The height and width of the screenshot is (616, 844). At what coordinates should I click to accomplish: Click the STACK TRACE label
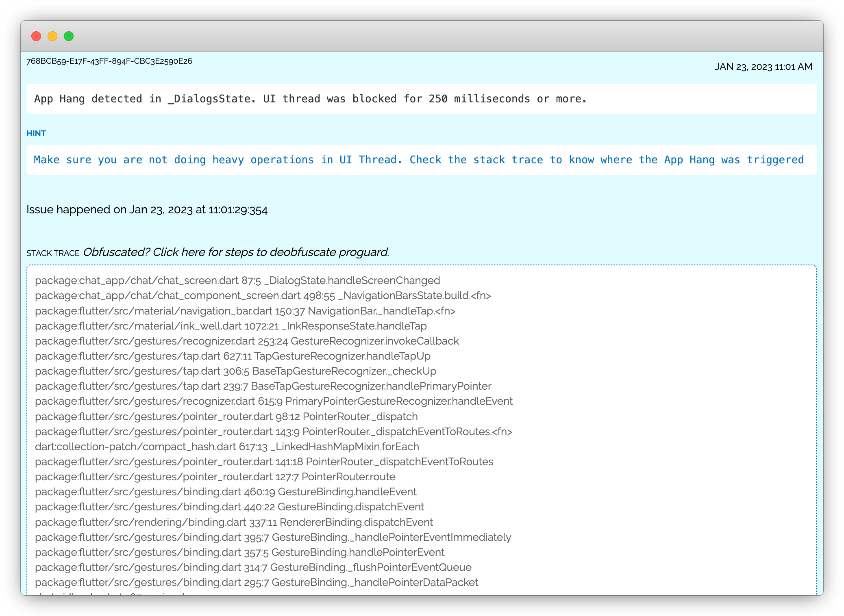[53, 253]
